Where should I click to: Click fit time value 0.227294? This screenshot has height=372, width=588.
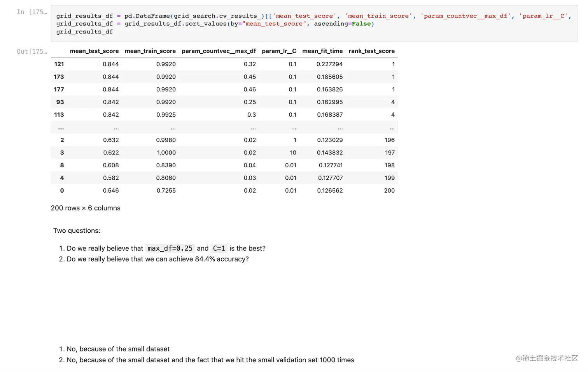(329, 64)
